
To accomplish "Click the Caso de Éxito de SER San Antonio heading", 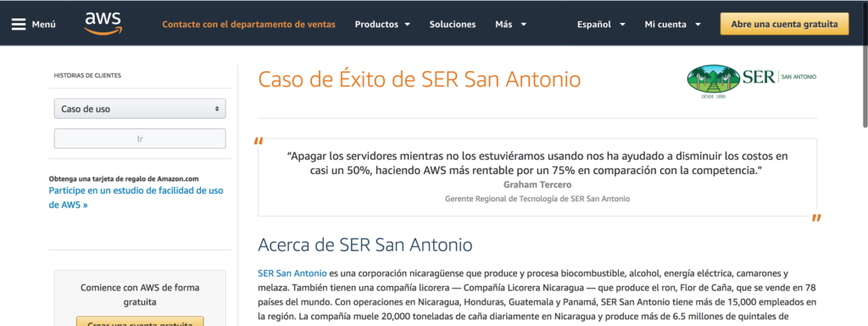I will [420, 80].
